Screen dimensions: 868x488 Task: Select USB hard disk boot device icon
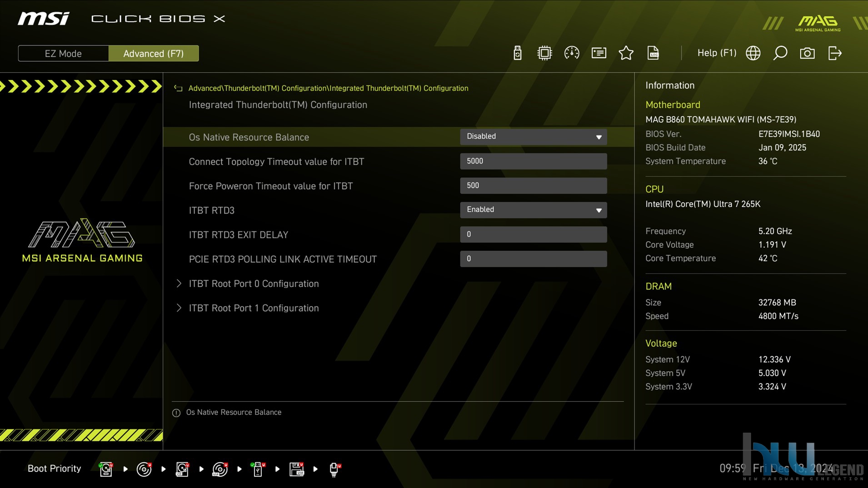[182, 469]
